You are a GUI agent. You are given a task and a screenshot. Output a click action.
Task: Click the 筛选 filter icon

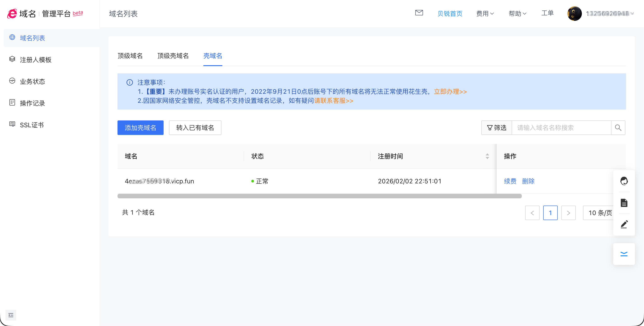496,128
